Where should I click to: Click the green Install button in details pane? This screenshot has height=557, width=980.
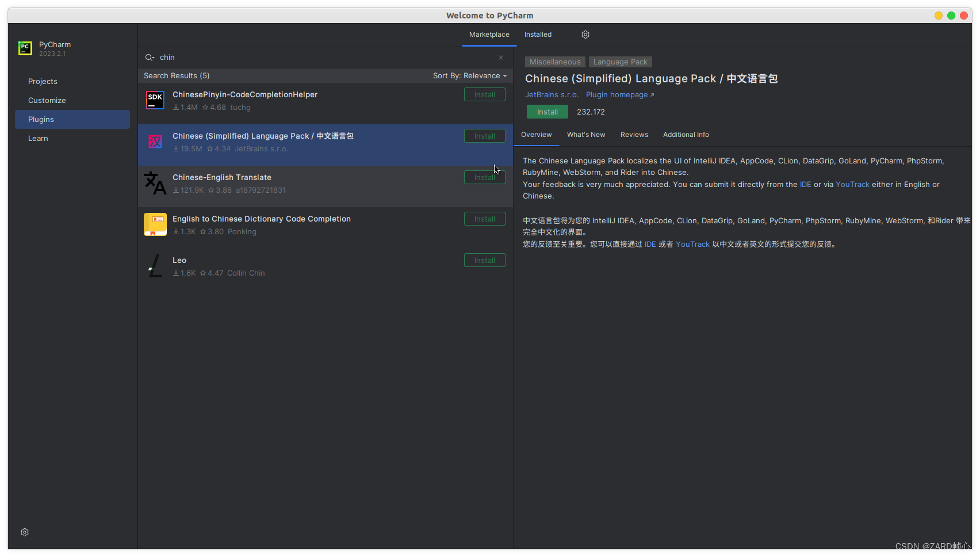548,112
